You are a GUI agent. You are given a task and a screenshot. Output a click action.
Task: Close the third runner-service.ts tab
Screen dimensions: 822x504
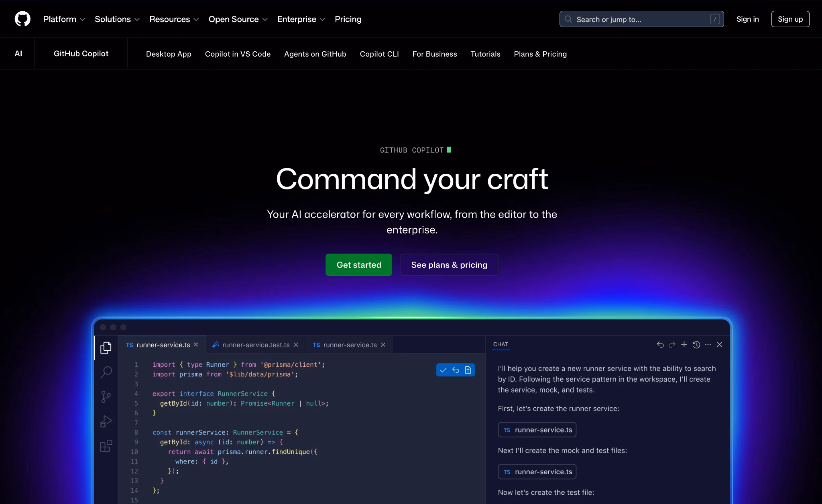coord(383,345)
